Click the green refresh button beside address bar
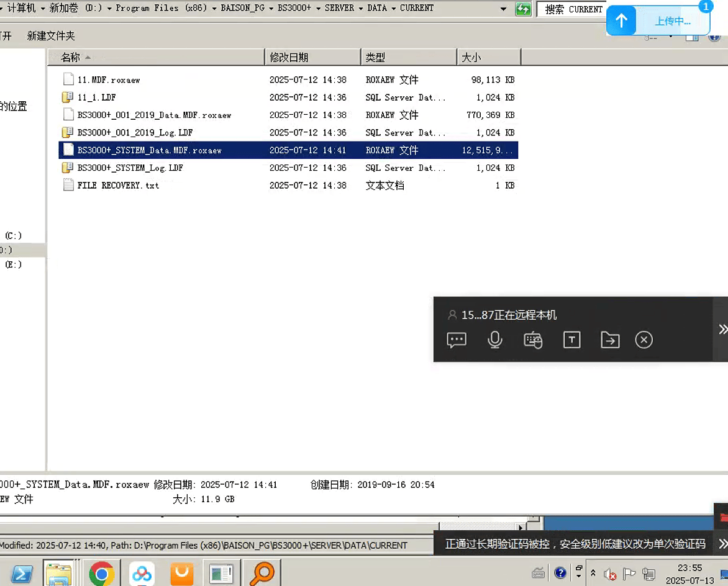The image size is (728, 586). (524, 9)
